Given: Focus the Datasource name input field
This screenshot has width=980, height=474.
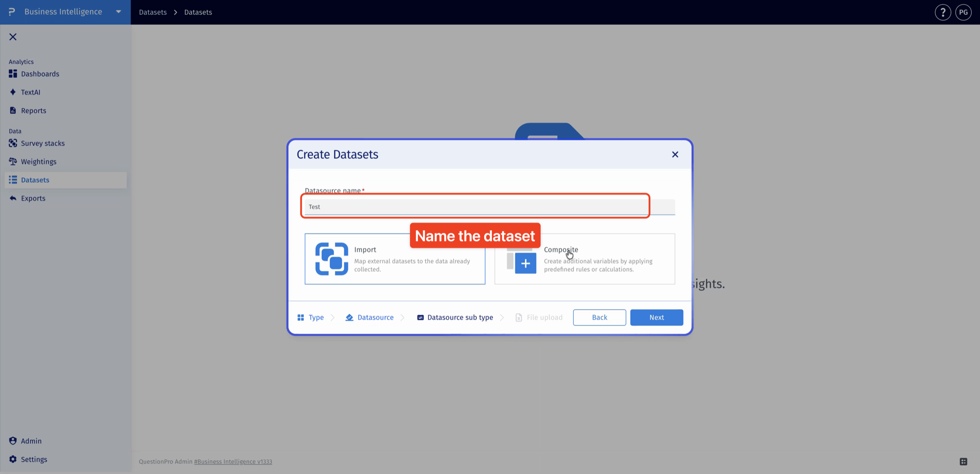Looking at the screenshot, I should point(490,207).
